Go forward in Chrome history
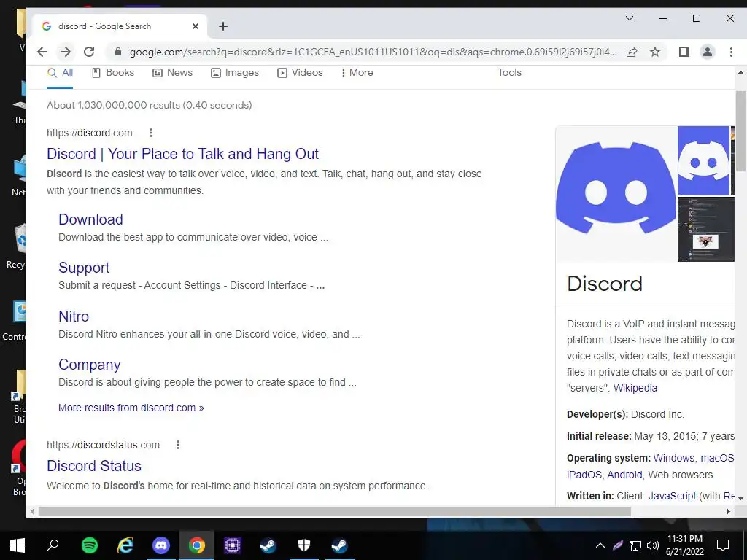The height and width of the screenshot is (560, 747). (66, 52)
